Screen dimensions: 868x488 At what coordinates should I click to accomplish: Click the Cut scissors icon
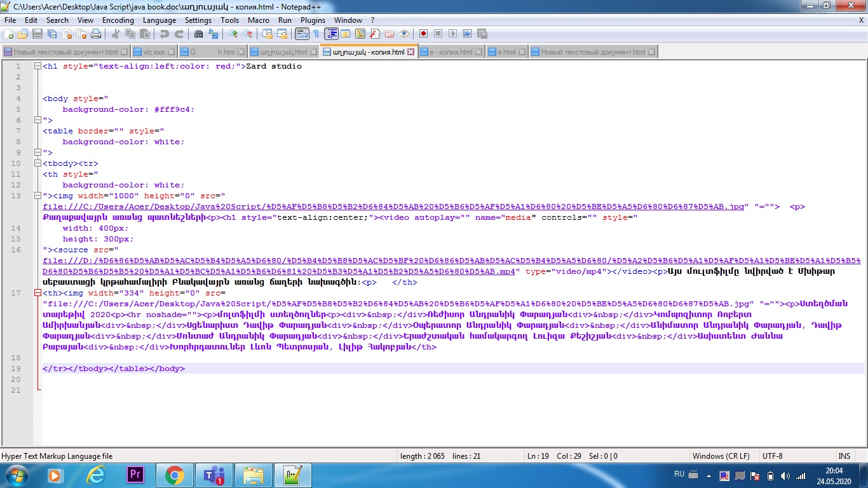[x=116, y=34]
